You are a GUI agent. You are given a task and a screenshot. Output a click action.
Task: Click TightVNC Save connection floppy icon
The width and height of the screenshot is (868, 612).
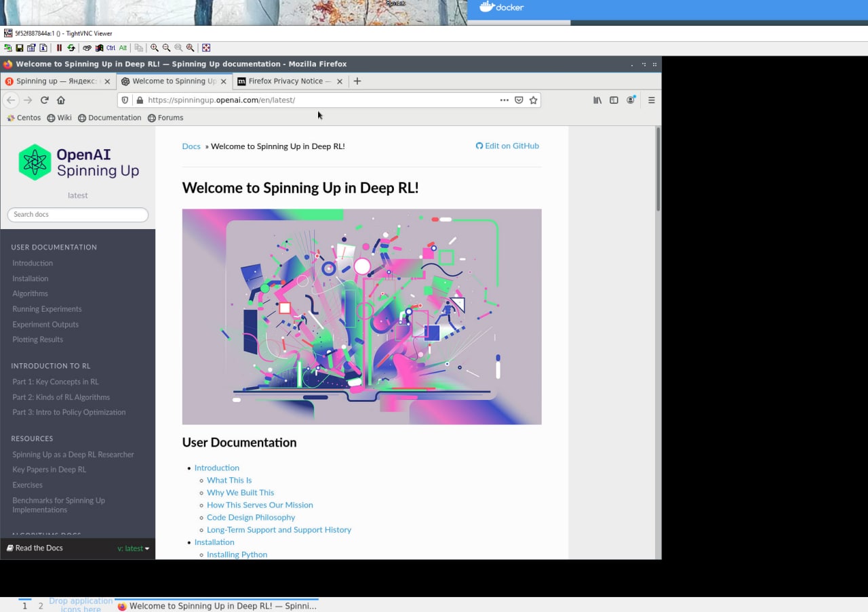[20, 48]
